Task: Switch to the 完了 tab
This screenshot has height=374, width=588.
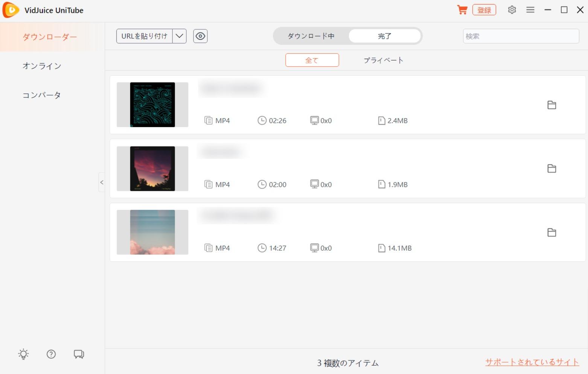Action: click(384, 36)
